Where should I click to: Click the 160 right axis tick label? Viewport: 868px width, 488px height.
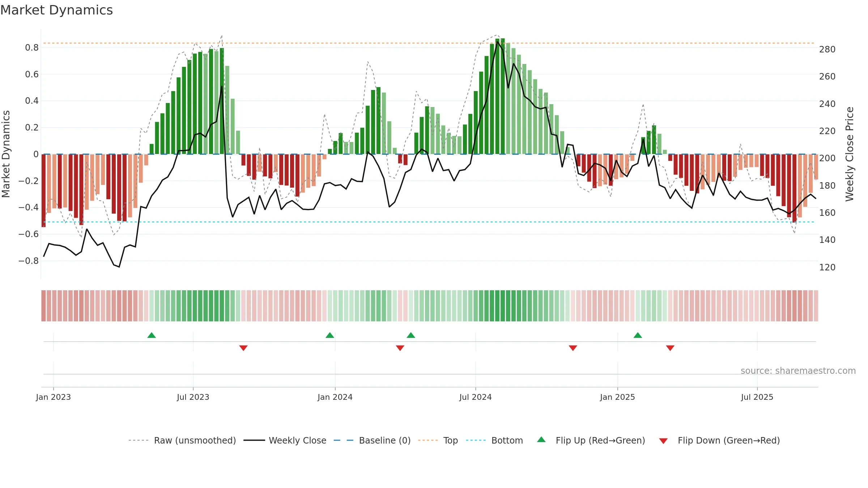point(827,213)
